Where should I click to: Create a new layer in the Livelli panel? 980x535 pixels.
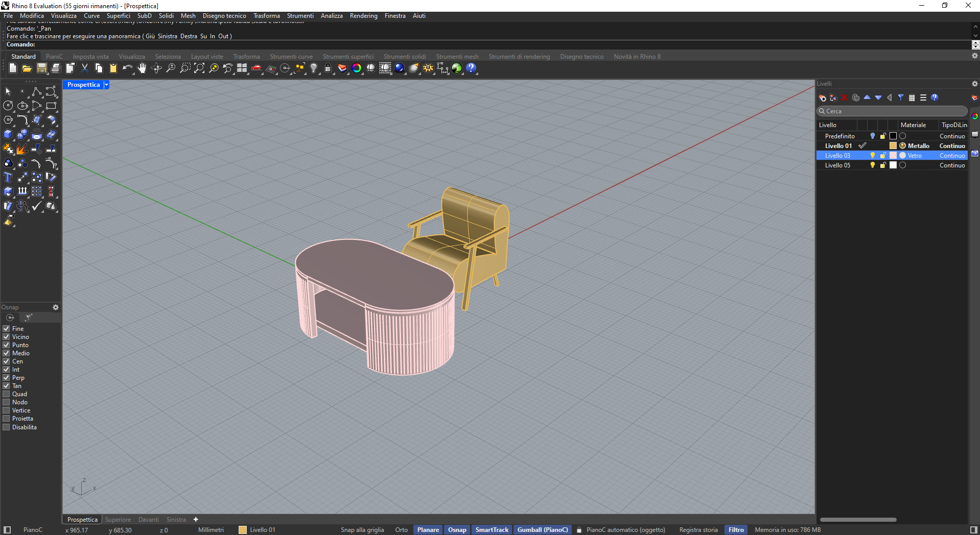822,98
